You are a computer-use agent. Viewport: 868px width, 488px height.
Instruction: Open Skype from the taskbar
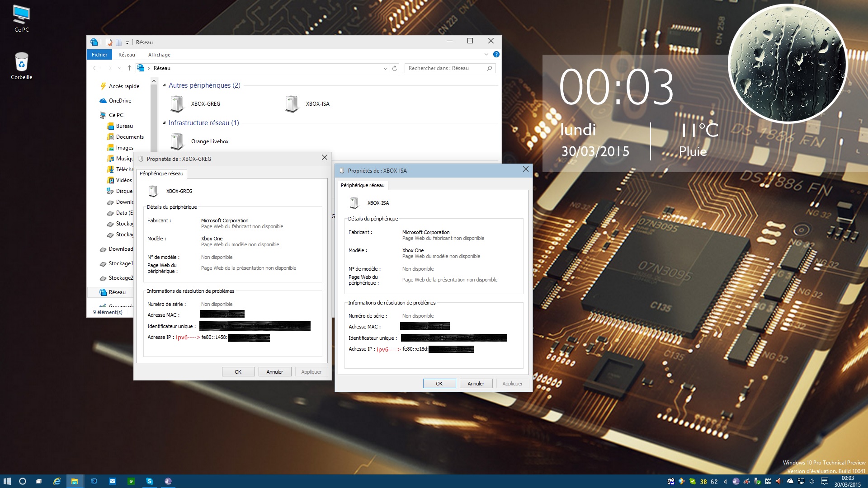[149, 481]
